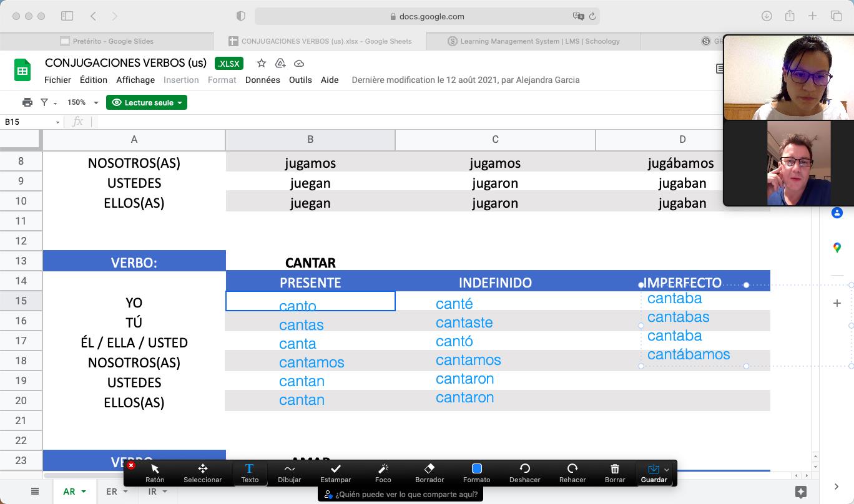Select the Estampar stamp tool
The width and height of the screenshot is (854, 504).
coord(335,472)
